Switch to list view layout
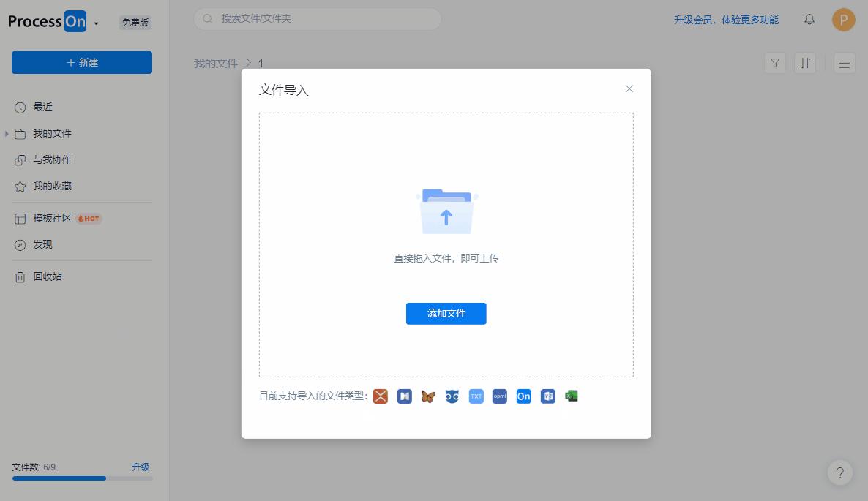This screenshot has height=501, width=868. click(x=844, y=63)
